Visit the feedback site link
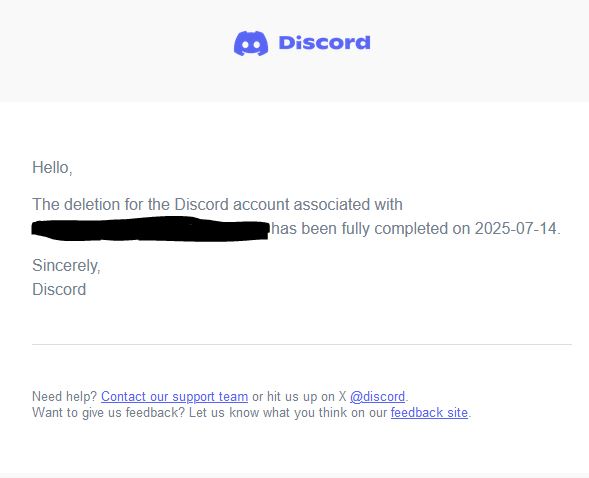This screenshot has height=478, width=589. click(429, 413)
